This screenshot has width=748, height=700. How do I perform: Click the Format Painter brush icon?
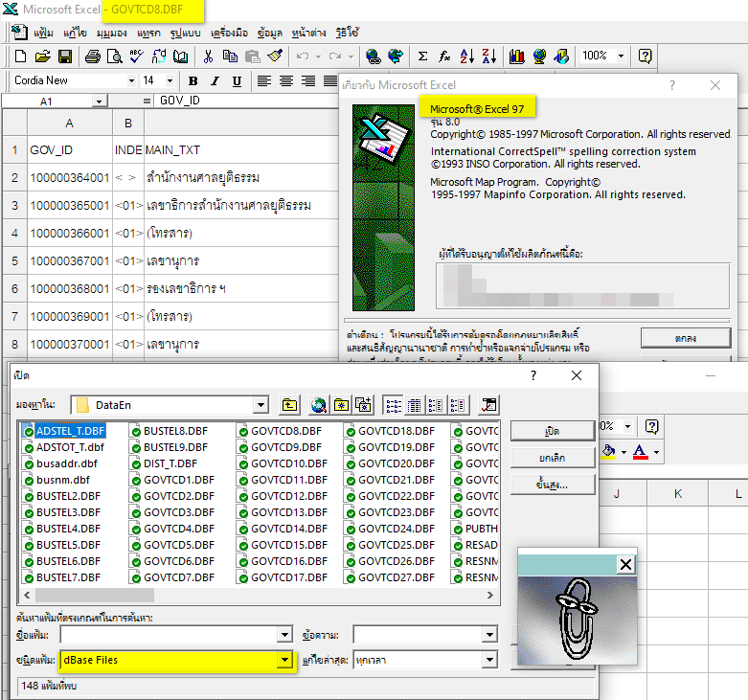[275, 56]
